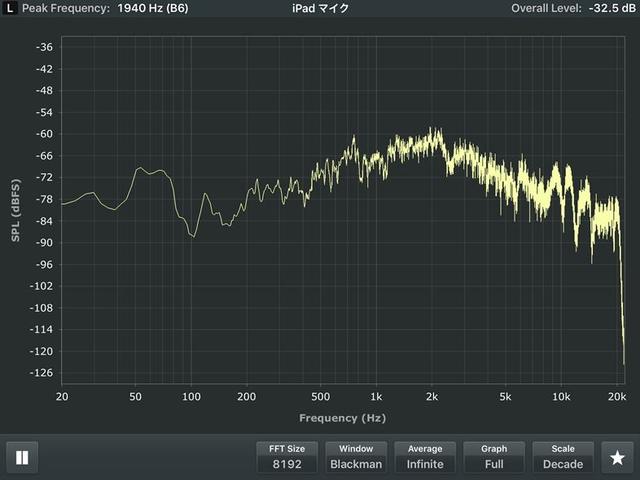The image size is (640, 480).
Task: Open the Average Infinite selector
Action: tap(425, 457)
